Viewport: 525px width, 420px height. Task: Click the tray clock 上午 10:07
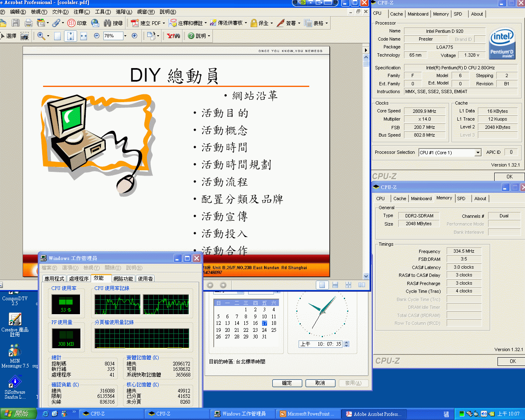[509, 414]
